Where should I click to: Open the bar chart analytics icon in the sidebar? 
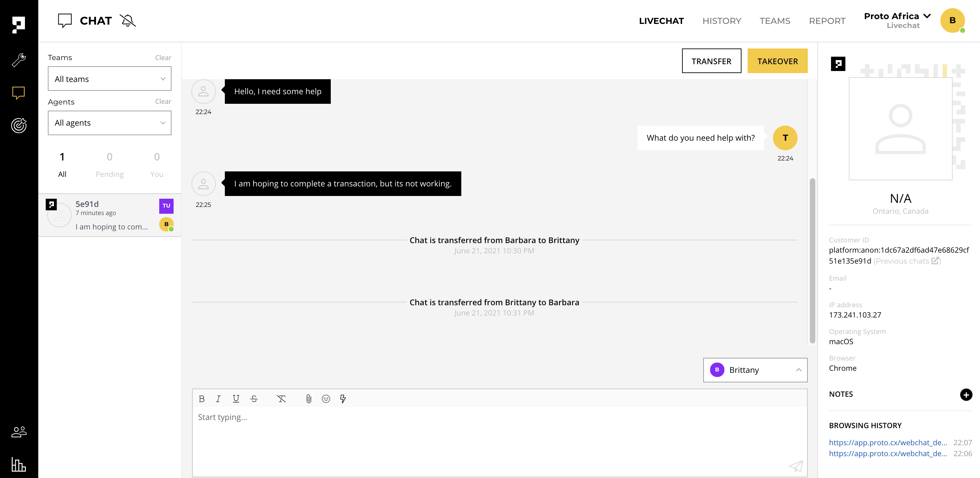[x=18, y=464]
